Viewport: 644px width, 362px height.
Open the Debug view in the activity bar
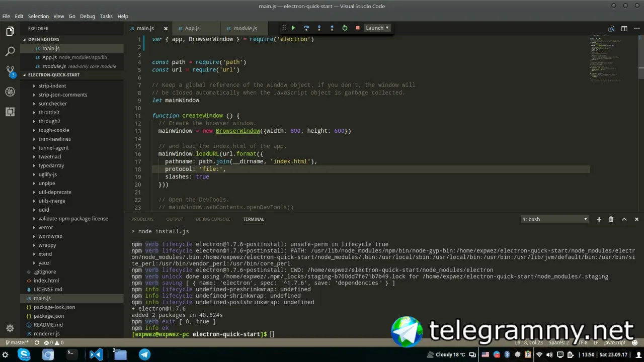(x=10, y=92)
